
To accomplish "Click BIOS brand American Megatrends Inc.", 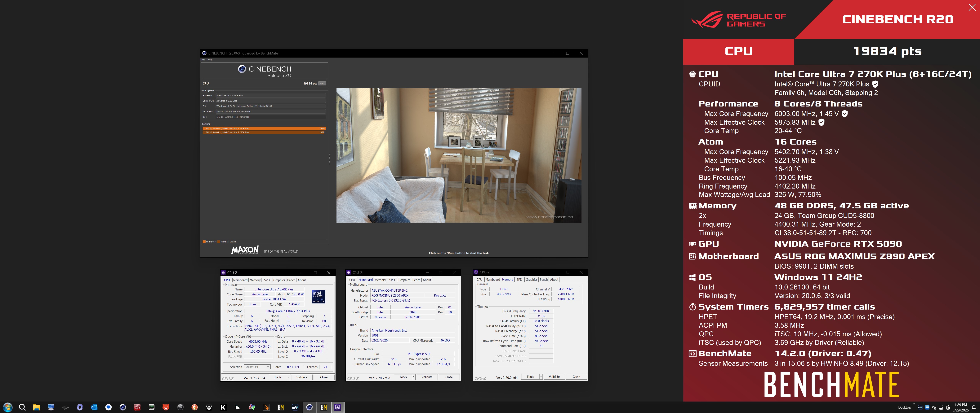I will [413, 331].
